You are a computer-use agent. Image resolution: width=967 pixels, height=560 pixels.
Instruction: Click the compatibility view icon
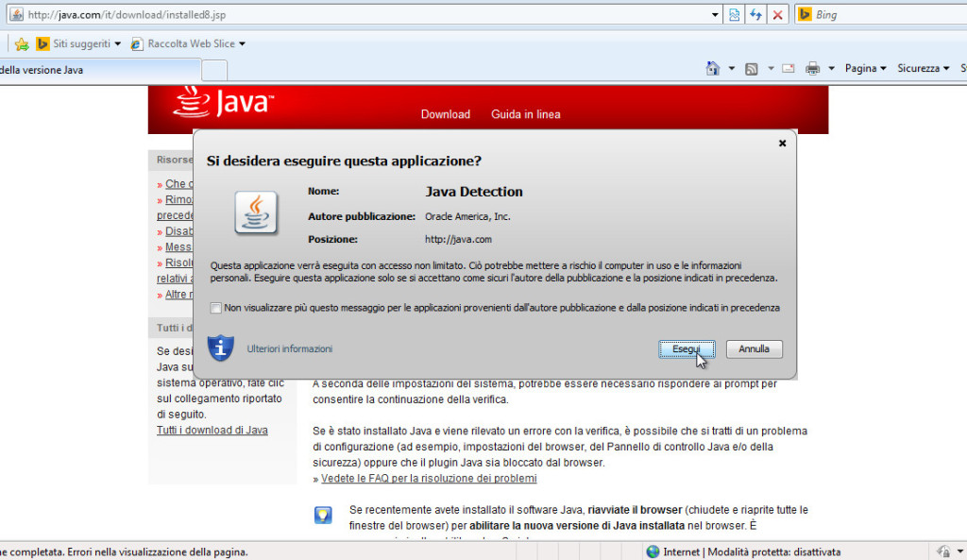[734, 15]
